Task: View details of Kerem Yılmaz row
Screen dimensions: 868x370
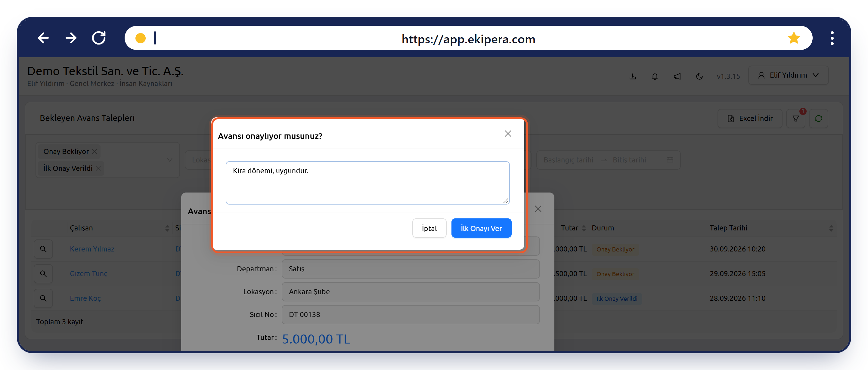Action: coord(43,249)
